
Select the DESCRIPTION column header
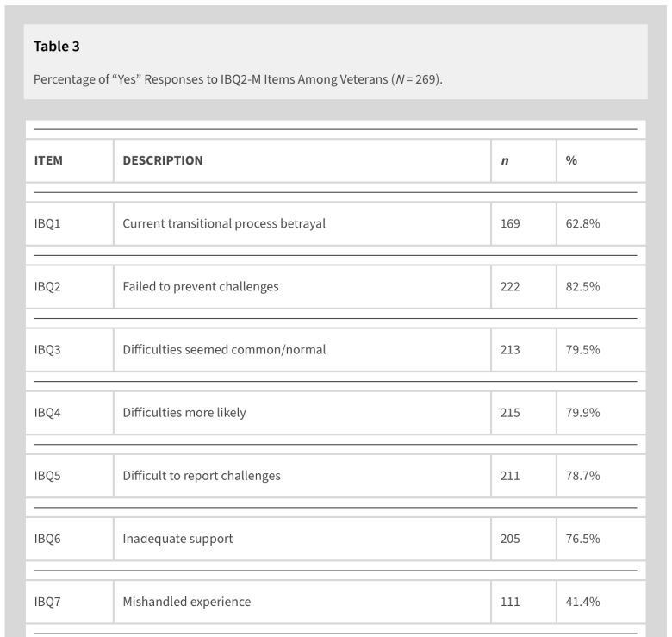point(163,160)
